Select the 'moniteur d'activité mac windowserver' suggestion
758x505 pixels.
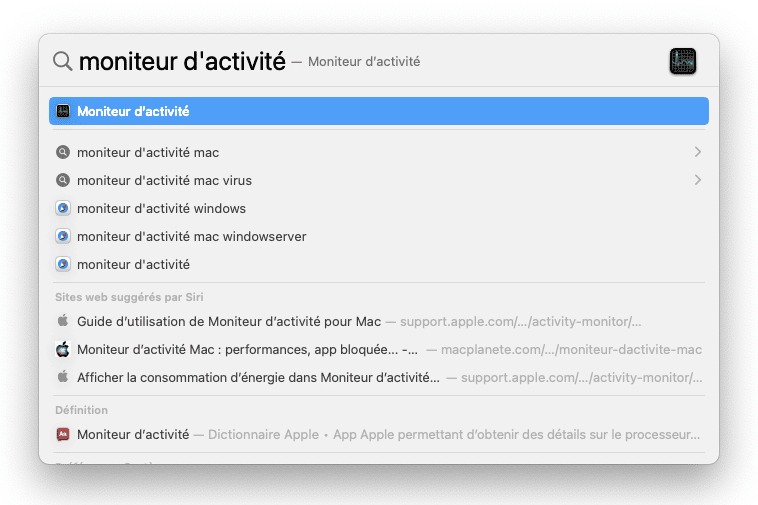point(191,237)
